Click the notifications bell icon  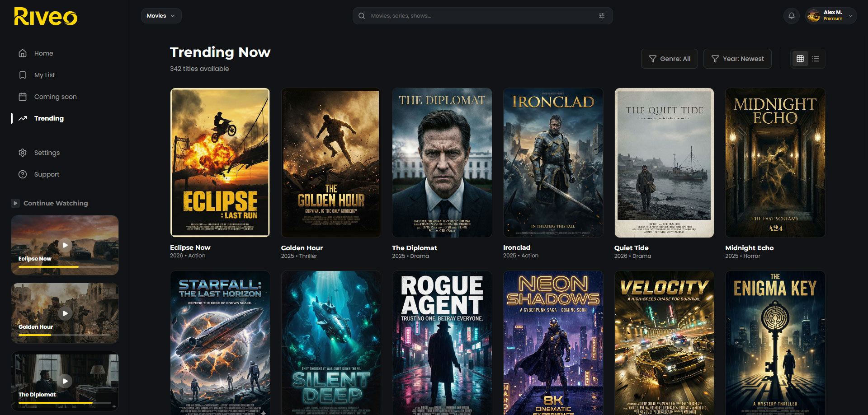point(791,16)
